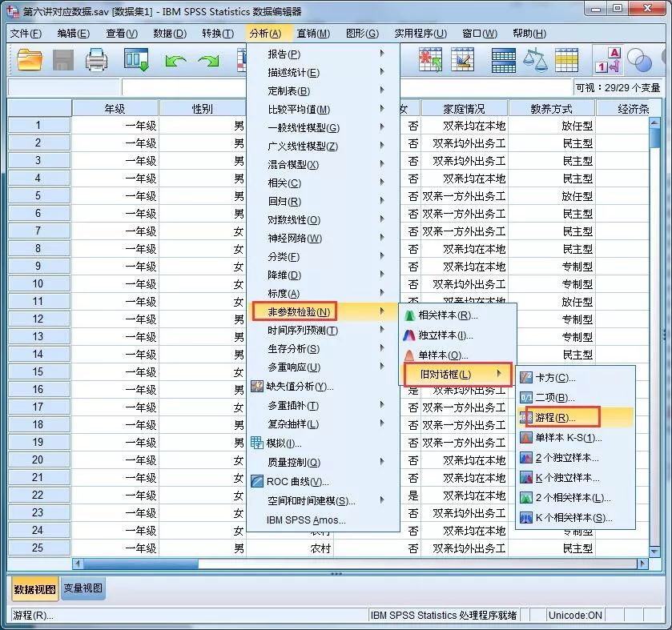
Task: Click the One Sample menu icon
Action: click(410, 355)
